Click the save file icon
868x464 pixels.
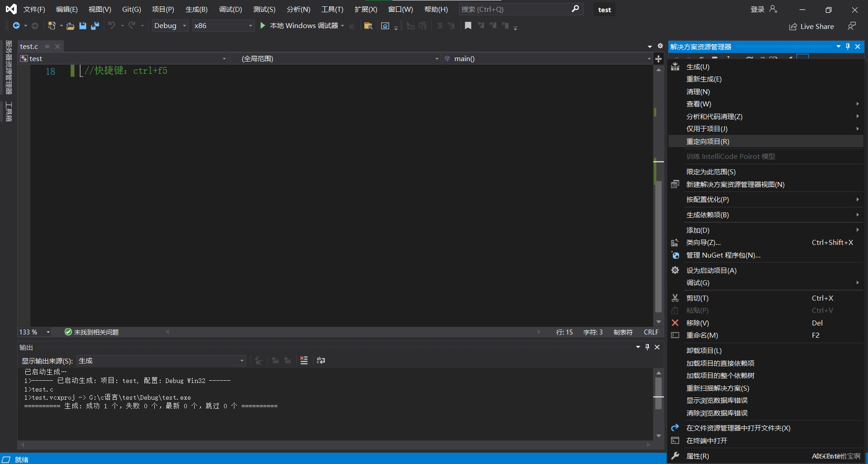pyautogui.click(x=83, y=26)
